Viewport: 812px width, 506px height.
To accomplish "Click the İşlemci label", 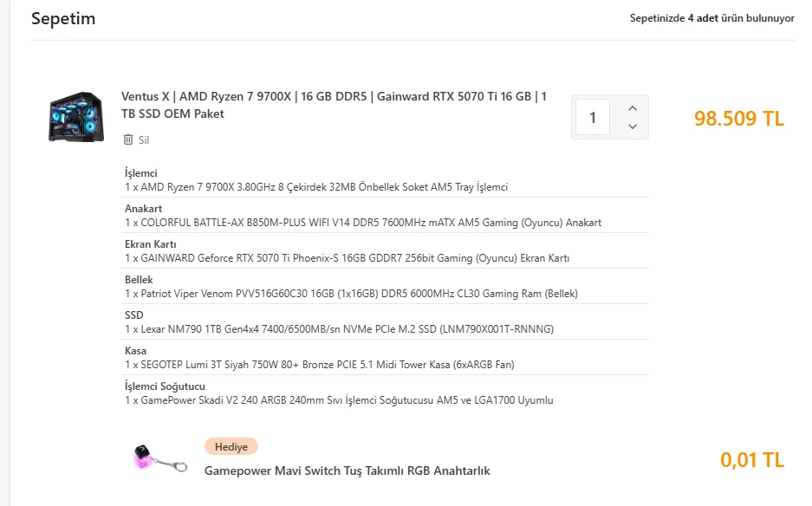I will [x=141, y=173].
